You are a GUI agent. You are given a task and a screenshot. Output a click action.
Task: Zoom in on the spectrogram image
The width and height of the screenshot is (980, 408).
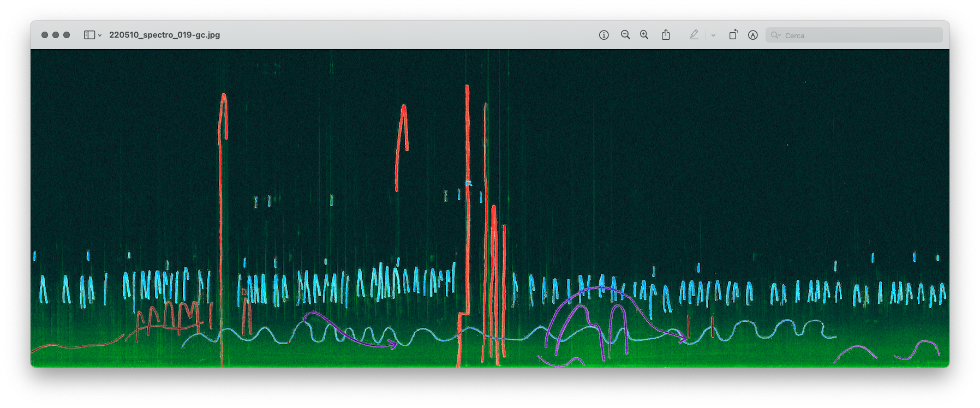(644, 35)
